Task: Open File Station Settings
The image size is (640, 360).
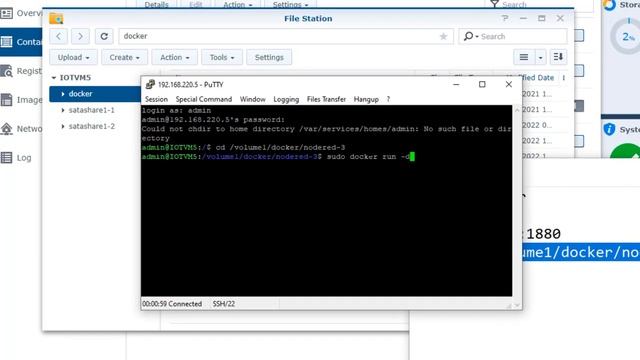Action: click(x=269, y=57)
